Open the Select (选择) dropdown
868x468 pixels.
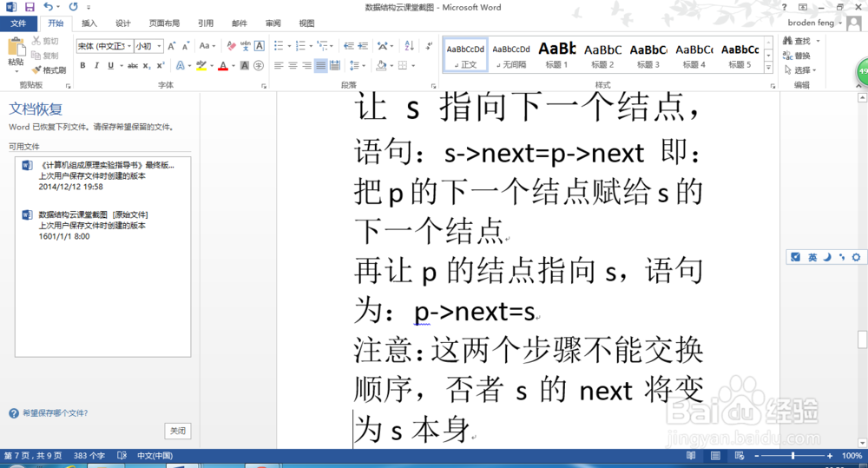[801, 69]
